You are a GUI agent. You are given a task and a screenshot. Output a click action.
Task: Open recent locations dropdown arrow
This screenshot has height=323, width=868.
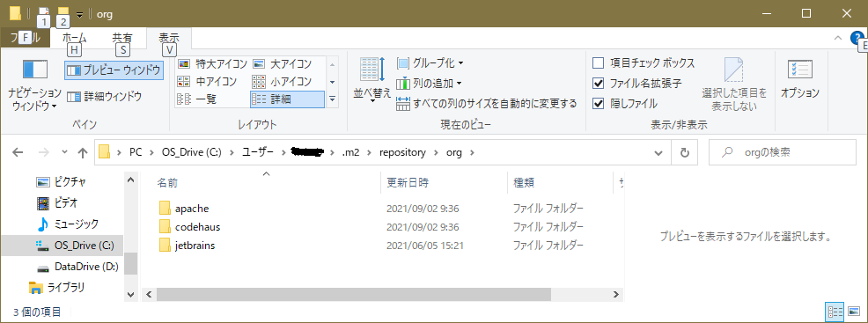click(64, 152)
